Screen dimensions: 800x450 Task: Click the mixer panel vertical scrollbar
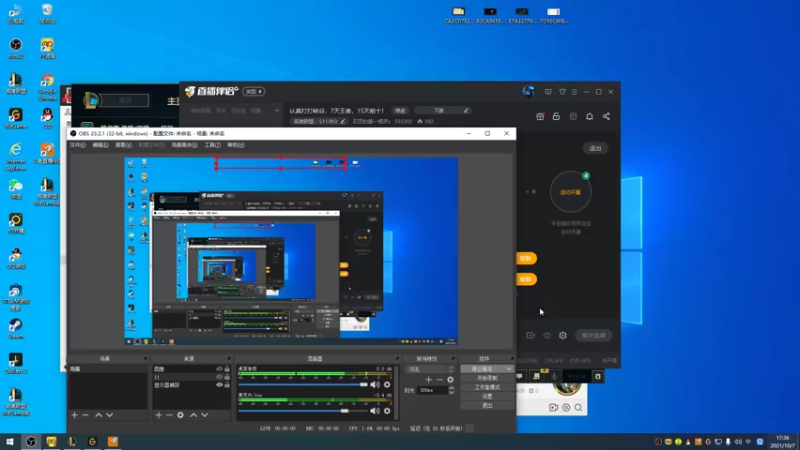pyautogui.click(x=397, y=392)
